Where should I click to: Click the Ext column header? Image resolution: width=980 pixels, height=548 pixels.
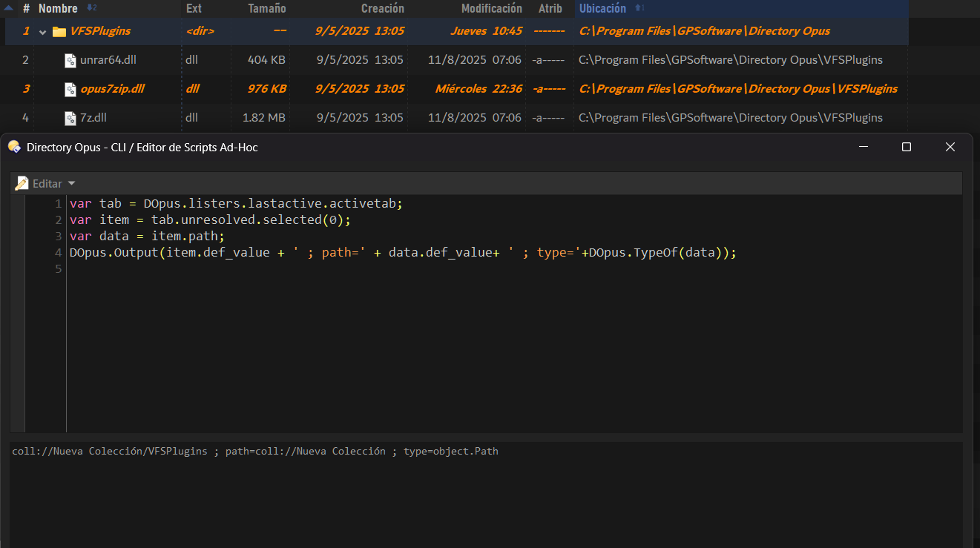pos(194,8)
